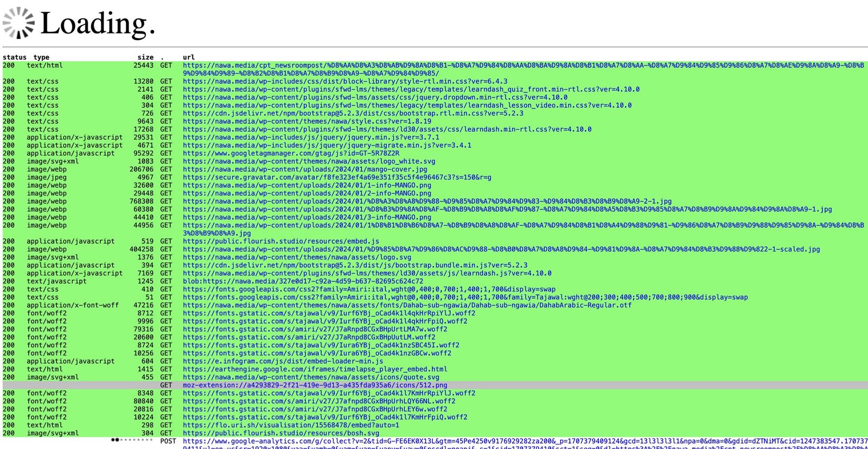Click the 'status' column header

pyautogui.click(x=15, y=57)
